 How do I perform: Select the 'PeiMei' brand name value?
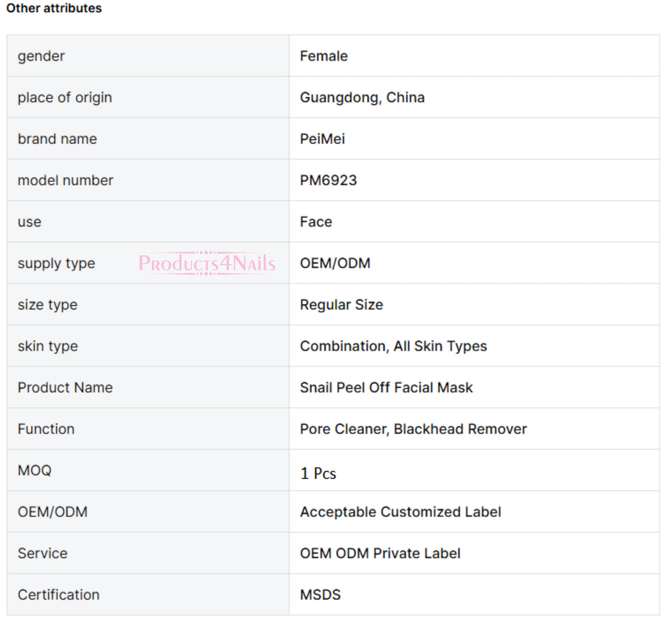[322, 139]
